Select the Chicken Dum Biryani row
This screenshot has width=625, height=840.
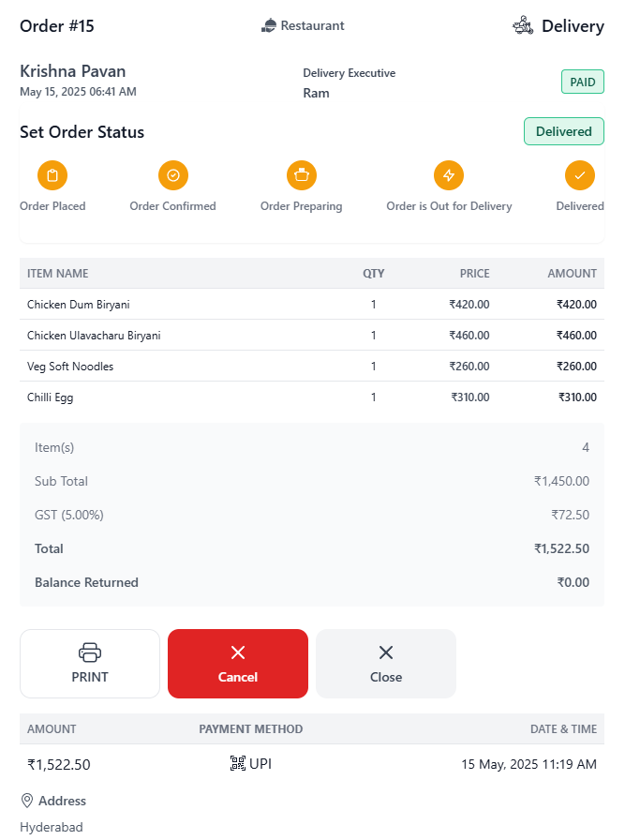point(312,305)
